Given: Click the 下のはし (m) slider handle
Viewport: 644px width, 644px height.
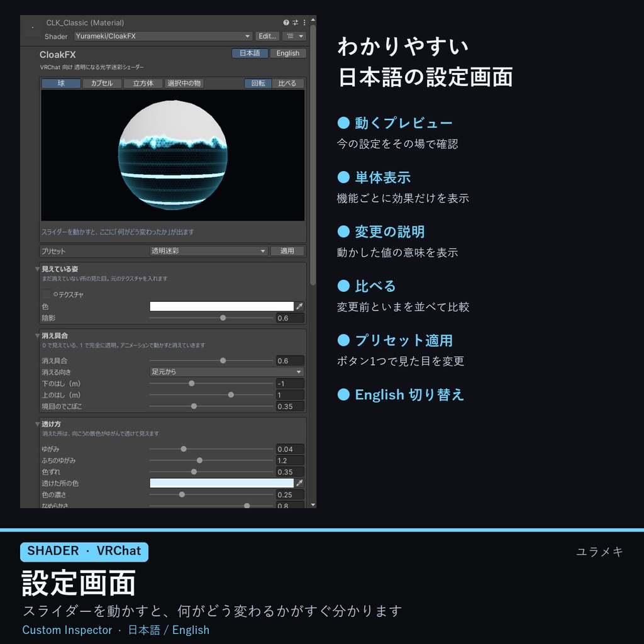Looking at the screenshot, I should [x=192, y=384].
